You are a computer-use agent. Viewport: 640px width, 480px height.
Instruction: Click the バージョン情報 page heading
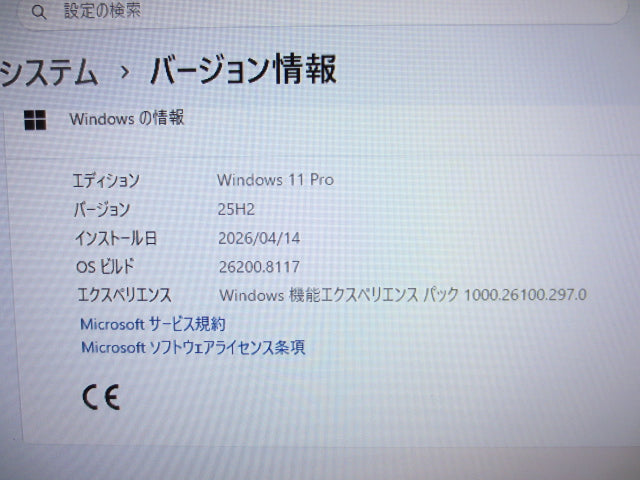point(244,69)
